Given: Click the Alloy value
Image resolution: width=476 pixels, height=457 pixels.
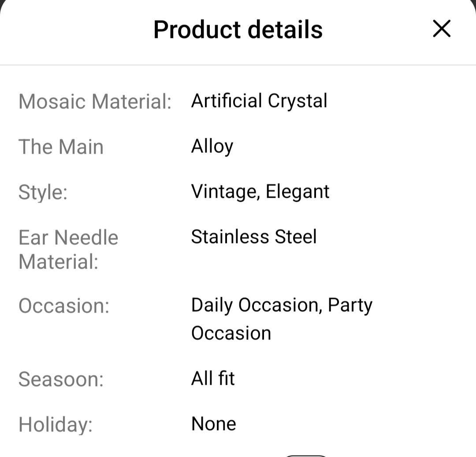Looking at the screenshot, I should point(212,147).
